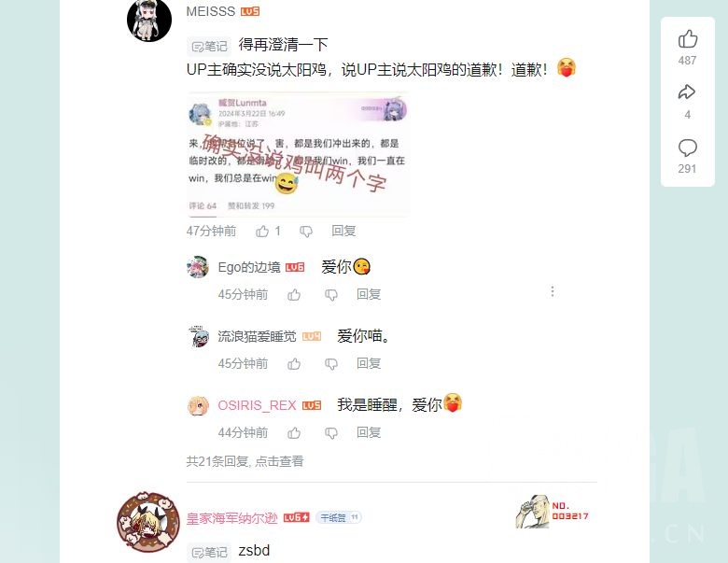The height and width of the screenshot is (563, 728).
Task: Like MEISSS's comment with thumbs-up icon
Action: (262, 231)
